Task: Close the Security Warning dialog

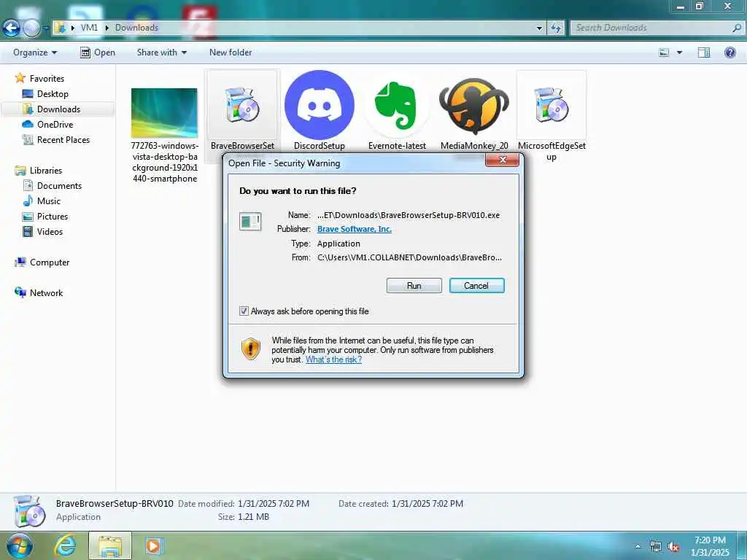Action: 502,160
